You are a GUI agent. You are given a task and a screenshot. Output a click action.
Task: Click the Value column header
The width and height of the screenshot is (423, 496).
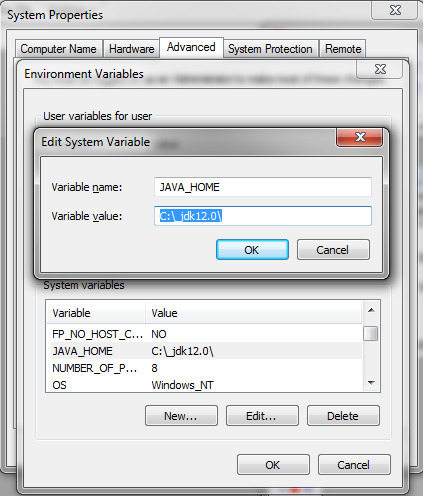tap(253, 313)
